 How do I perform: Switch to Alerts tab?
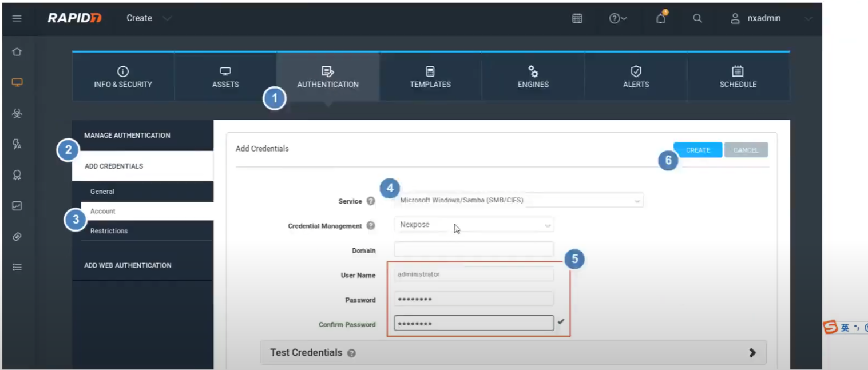pos(636,77)
